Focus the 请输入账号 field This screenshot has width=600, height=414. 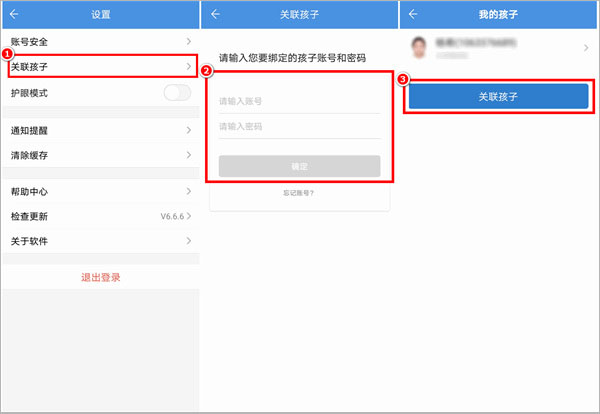tap(299, 101)
